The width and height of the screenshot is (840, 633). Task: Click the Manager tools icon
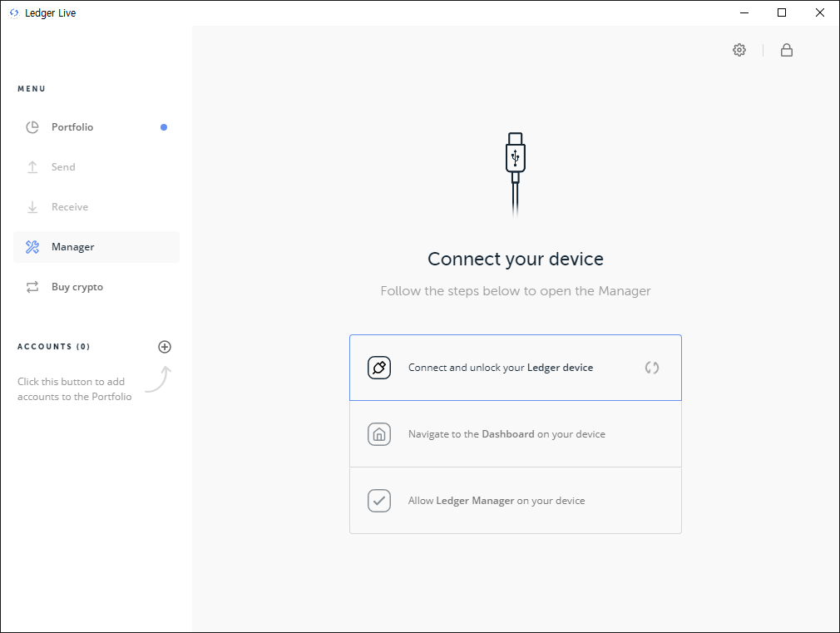(32, 246)
